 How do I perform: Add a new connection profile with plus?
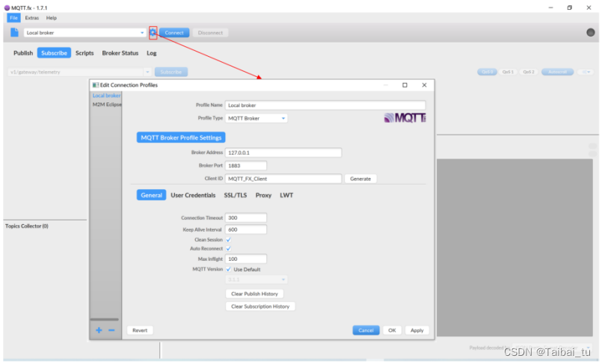coord(99,330)
